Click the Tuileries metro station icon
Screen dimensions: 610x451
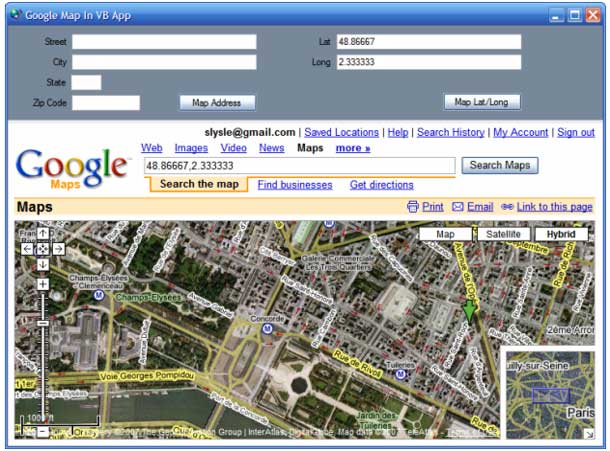[x=401, y=374]
